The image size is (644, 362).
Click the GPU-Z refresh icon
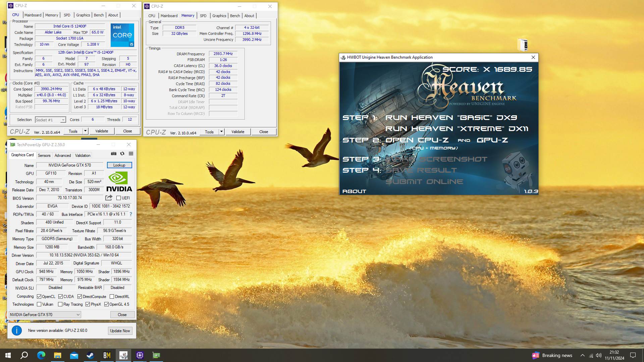[x=122, y=154]
